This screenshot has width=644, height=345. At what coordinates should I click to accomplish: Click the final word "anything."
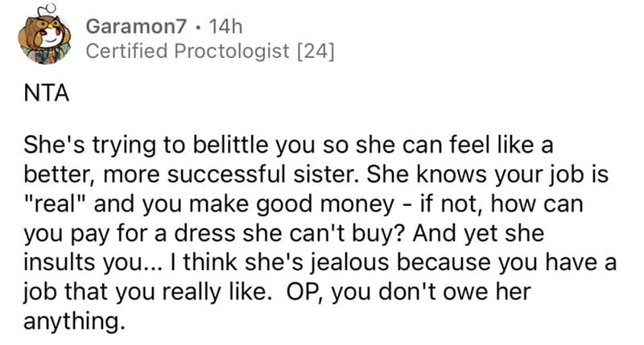coord(74,322)
